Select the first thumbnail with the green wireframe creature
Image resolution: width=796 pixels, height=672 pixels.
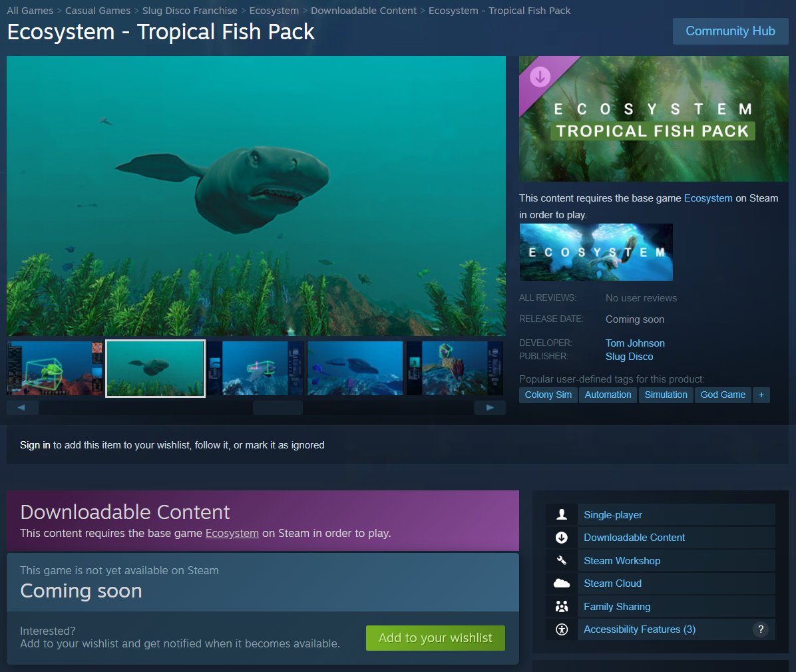coord(55,369)
